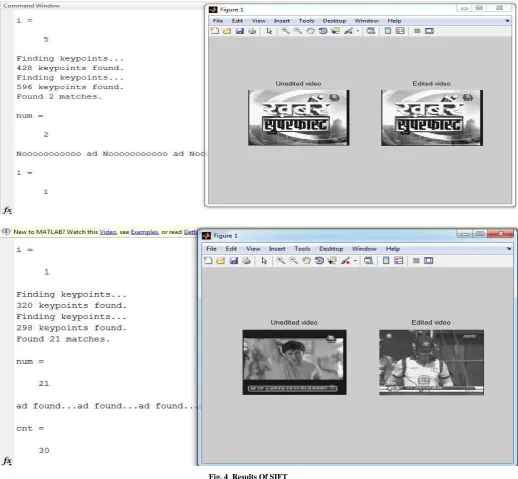Open the Examples link in MATLAB banner
This screenshot has width=518, height=479.
point(144,232)
